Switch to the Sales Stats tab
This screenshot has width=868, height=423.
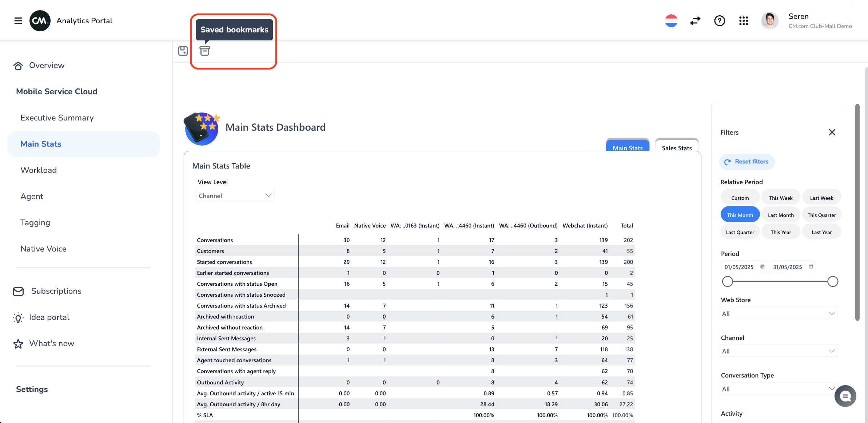[676, 148]
